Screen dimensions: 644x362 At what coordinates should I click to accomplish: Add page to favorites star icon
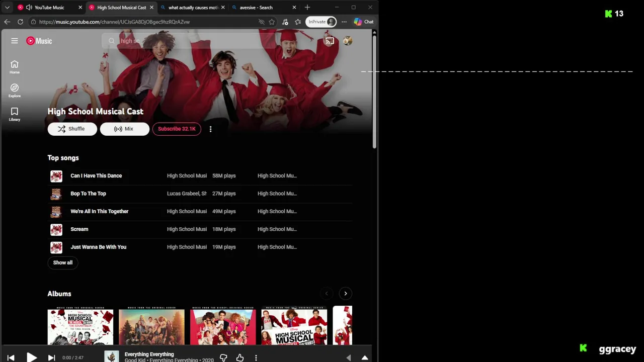[272, 22]
